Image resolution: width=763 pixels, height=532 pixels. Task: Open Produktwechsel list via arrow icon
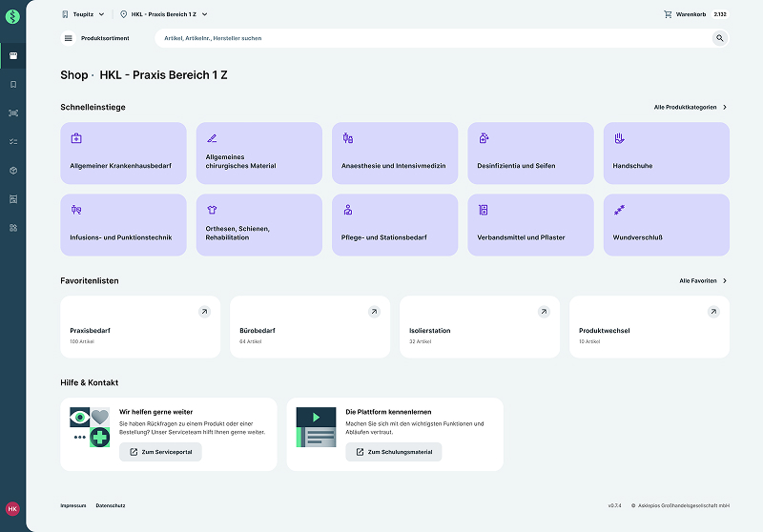point(713,312)
